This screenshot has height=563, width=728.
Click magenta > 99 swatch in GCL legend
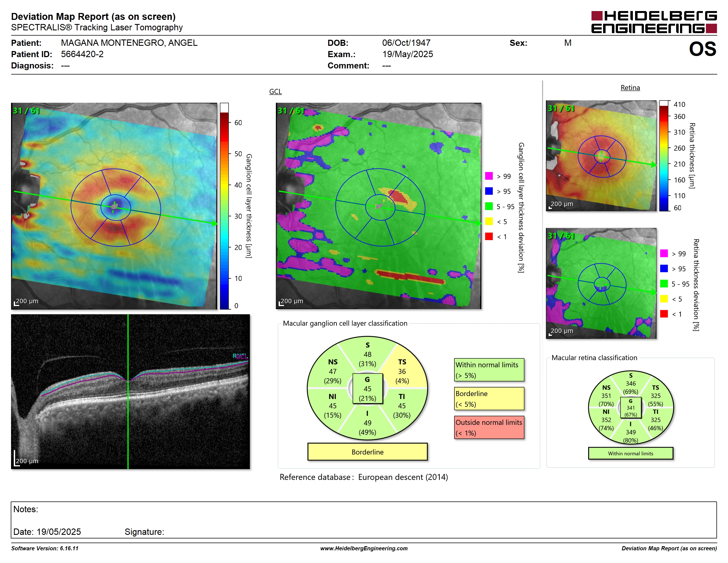pyautogui.click(x=489, y=176)
